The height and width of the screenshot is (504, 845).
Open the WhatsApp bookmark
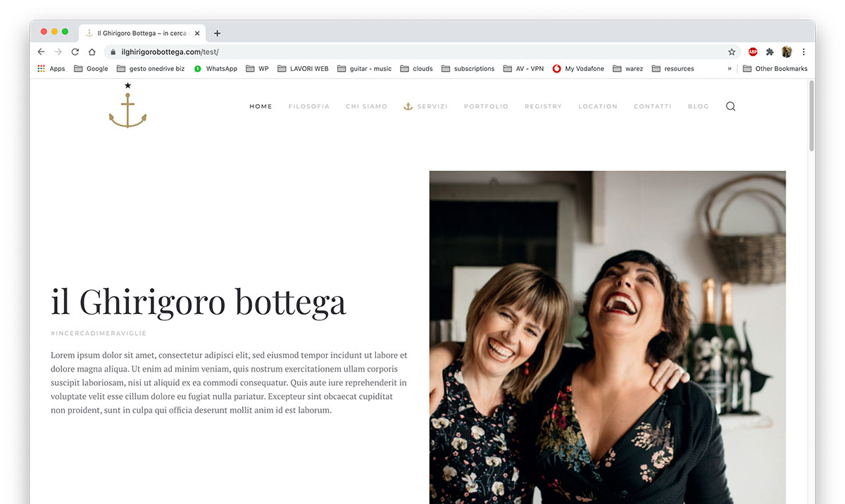click(215, 69)
